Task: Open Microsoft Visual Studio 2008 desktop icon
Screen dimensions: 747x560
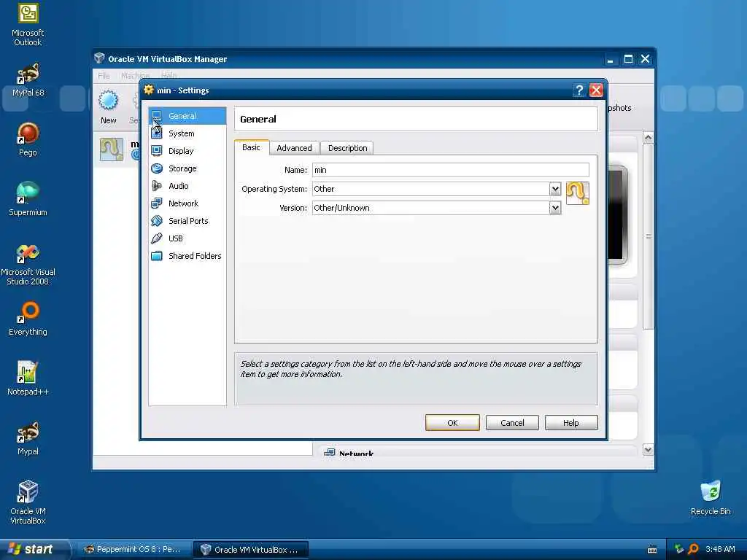Action: [x=28, y=265]
